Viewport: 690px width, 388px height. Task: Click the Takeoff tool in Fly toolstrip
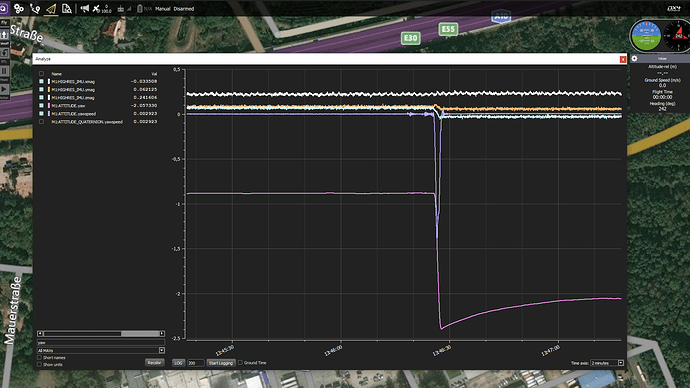[x=4, y=36]
